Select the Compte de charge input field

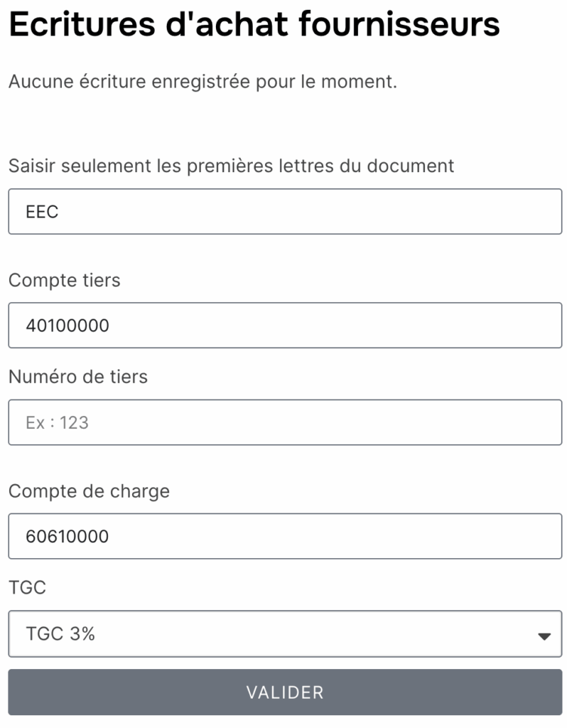[284, 535]
